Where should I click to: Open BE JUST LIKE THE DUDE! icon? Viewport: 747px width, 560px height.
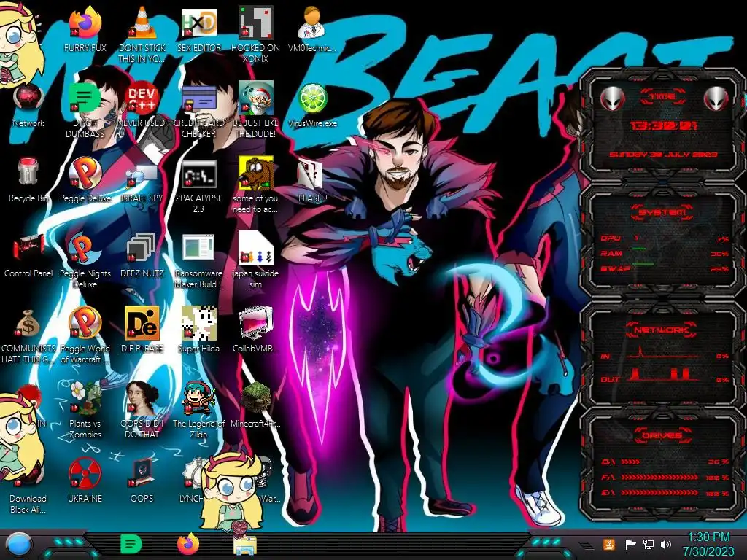255,98
